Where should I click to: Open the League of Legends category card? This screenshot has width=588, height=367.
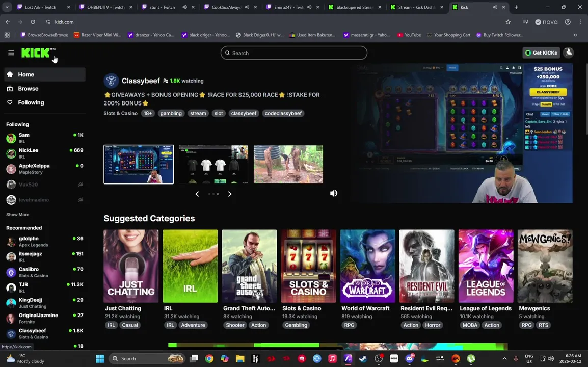486,266
